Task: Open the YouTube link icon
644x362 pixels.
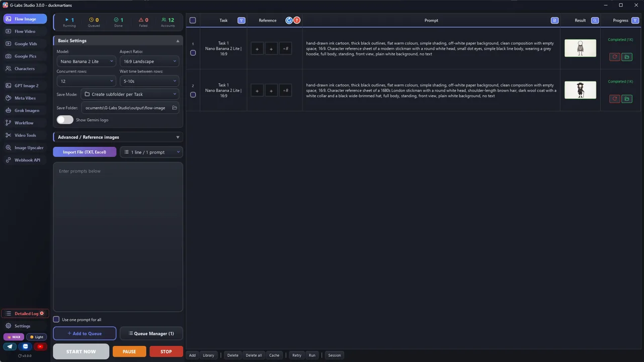Action: pos(40,346)
